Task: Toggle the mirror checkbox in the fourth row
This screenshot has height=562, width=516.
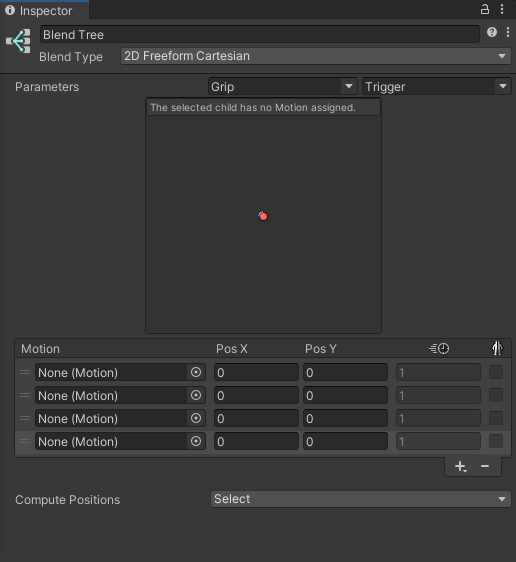Action: [496, 441]
